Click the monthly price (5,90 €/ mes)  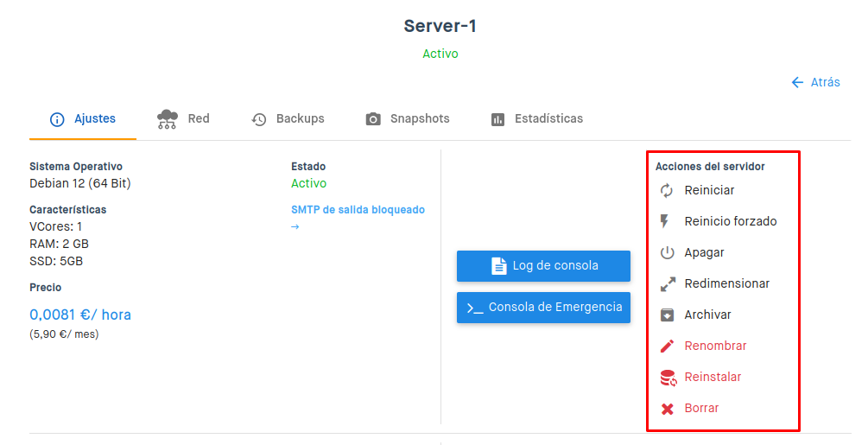[x=64, y=334]
